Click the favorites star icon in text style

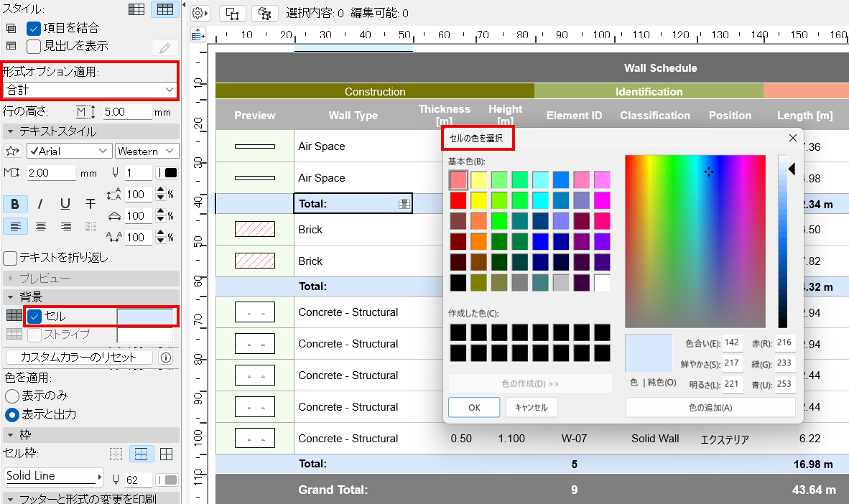coord(12,151)
